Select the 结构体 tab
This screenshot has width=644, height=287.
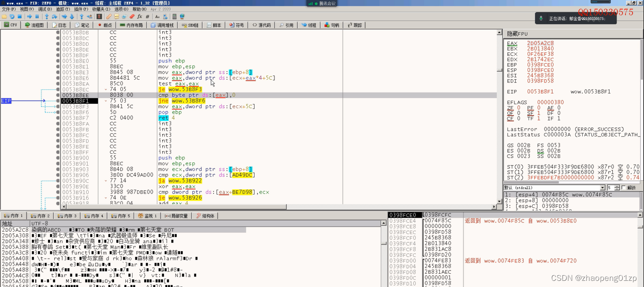point(205,216)
